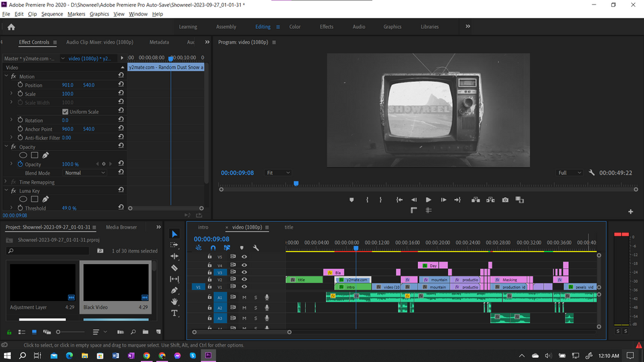The height and width of the screenshot is (362, 644).
Task: Toggle lock on track V4
Action: pos(209,265)
